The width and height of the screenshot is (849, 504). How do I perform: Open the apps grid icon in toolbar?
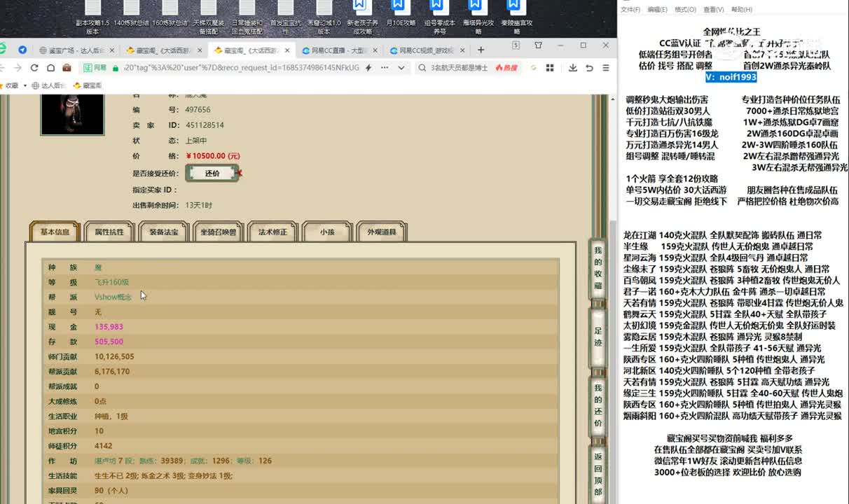(550, 68)
